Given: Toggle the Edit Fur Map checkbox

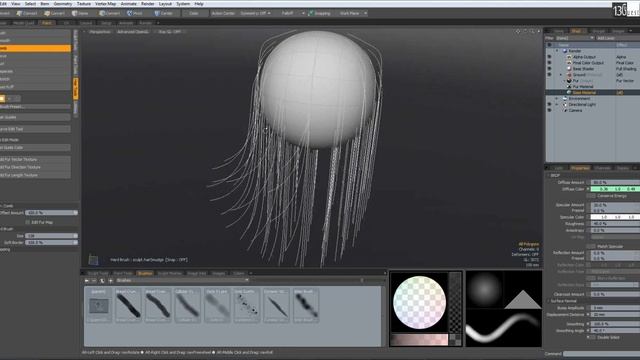Looking at the screenshot, I should (x=28, y=222).
